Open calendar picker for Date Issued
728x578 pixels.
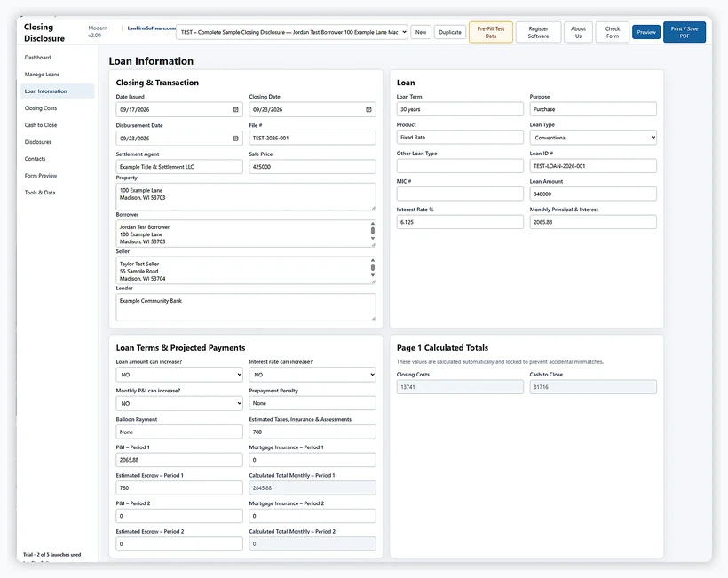(x=235, y=109)
